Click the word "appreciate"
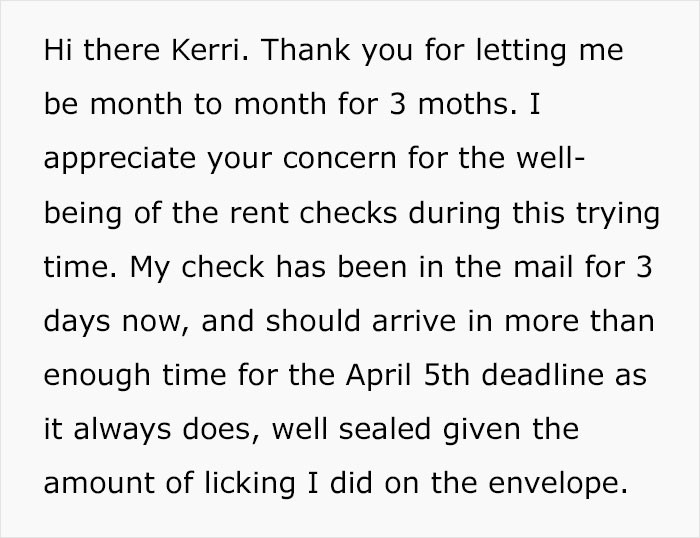Screen dimensions: 700x538 120,160
